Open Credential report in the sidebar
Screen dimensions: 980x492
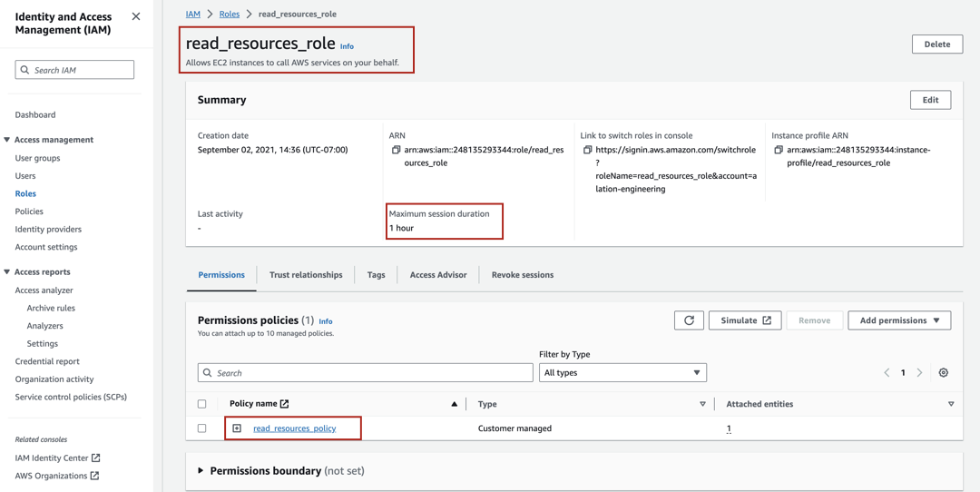point(47,361)
